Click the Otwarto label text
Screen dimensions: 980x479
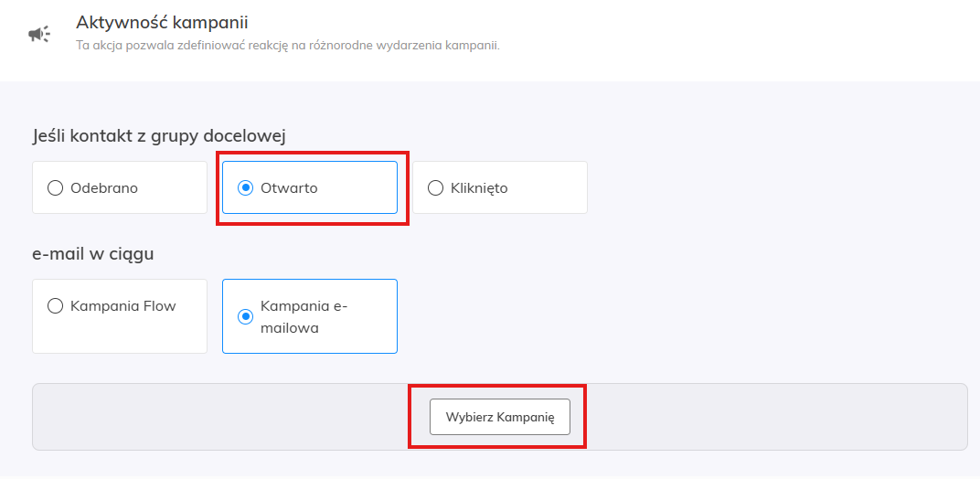(x=289, y=188)
